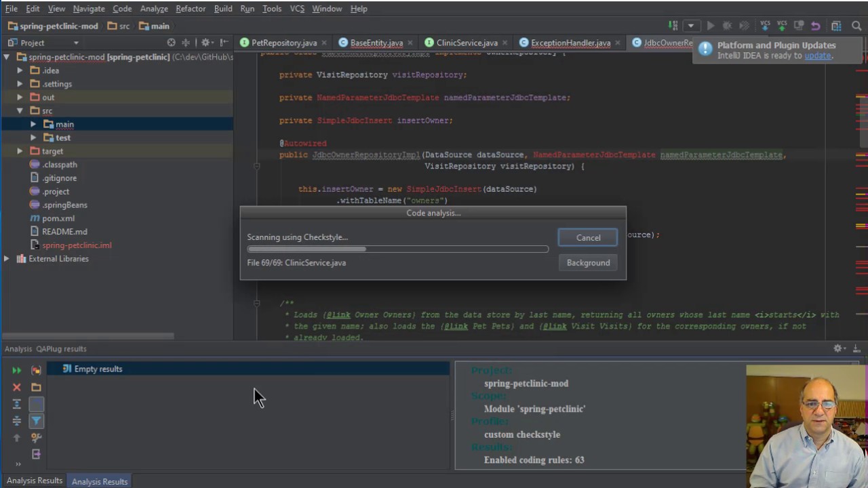868x488 pixels.
Task: Expand the .idea folder arrow
Action: click(20, 70)
